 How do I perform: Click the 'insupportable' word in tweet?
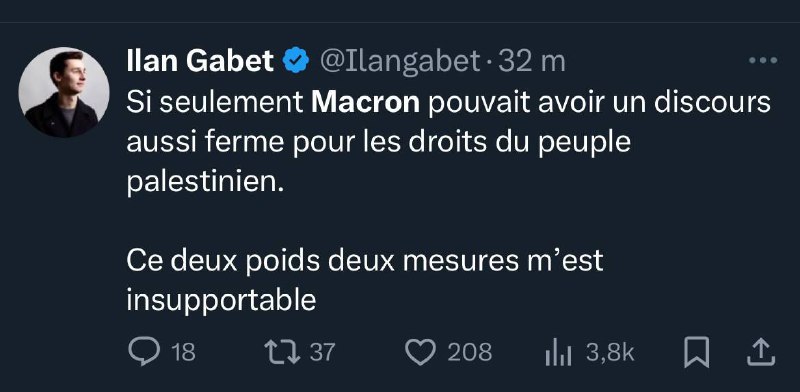pyautogui.click(x=221, y=301)
